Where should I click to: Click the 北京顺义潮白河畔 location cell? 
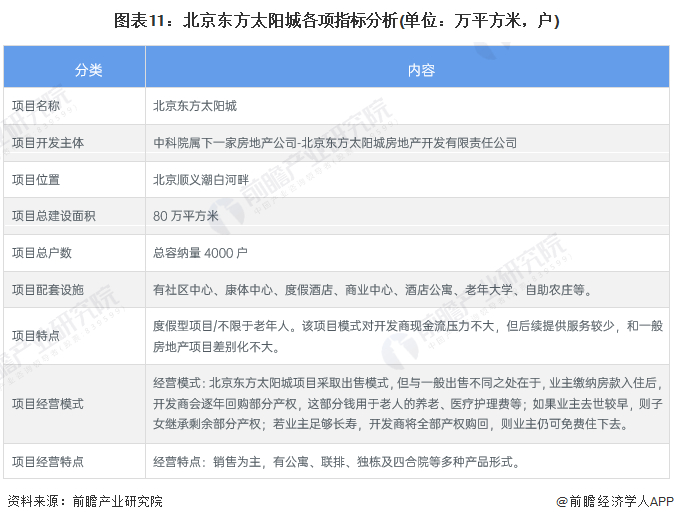tap(201, 179)
